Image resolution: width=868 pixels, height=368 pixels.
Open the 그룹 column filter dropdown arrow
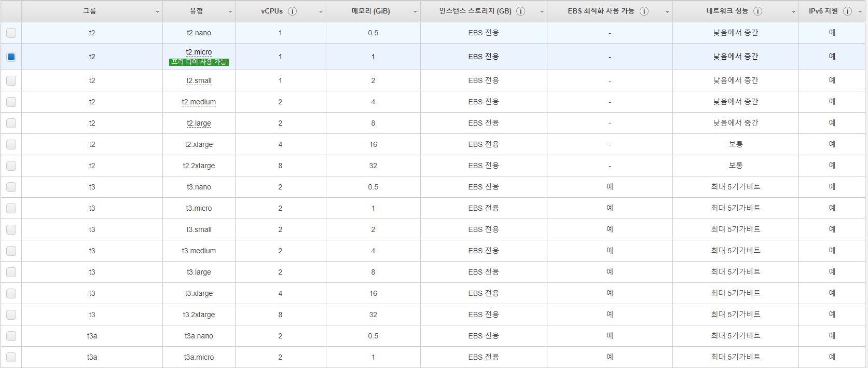pyautogui.click(x=157, y=12)
